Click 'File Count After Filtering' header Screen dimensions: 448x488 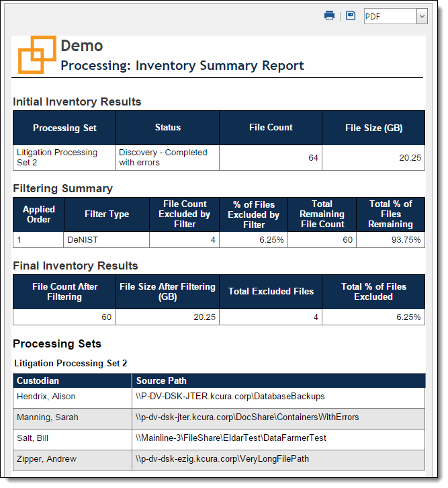(x=64, y=292)
